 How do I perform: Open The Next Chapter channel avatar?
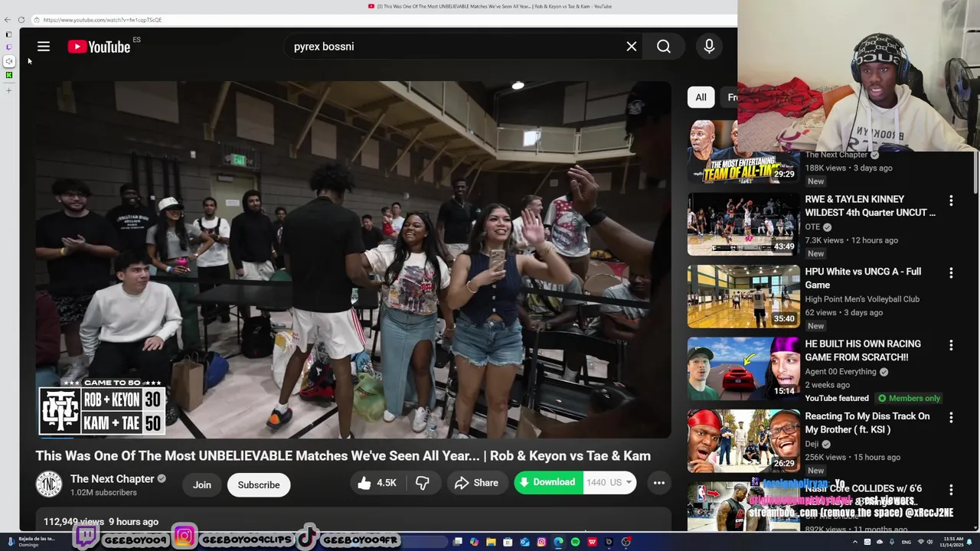coord(49,484)
